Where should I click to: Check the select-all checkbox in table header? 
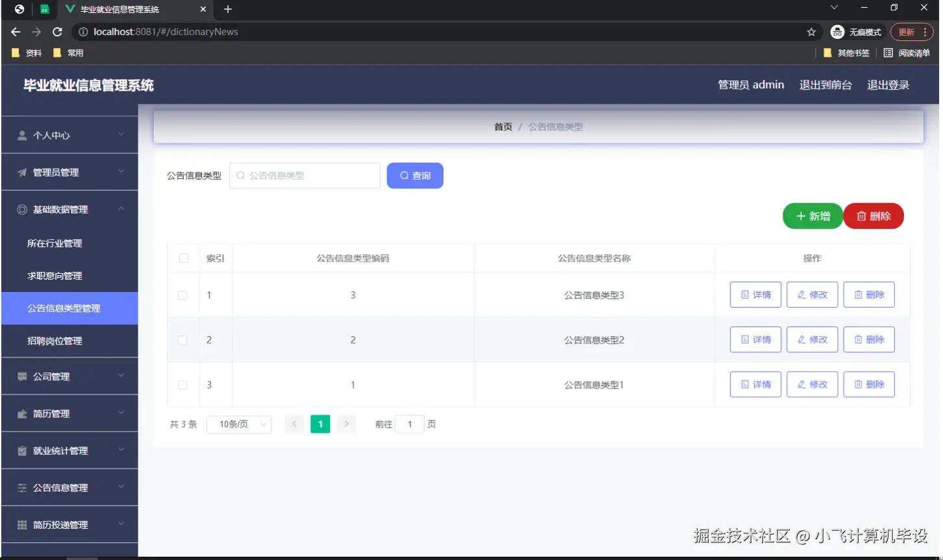click(x=182, y=258)
